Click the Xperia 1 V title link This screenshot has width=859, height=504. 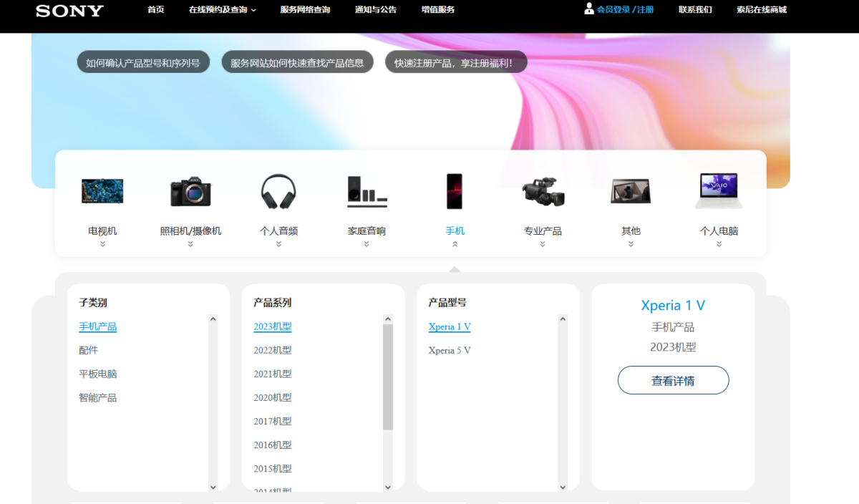pos(673,305)
